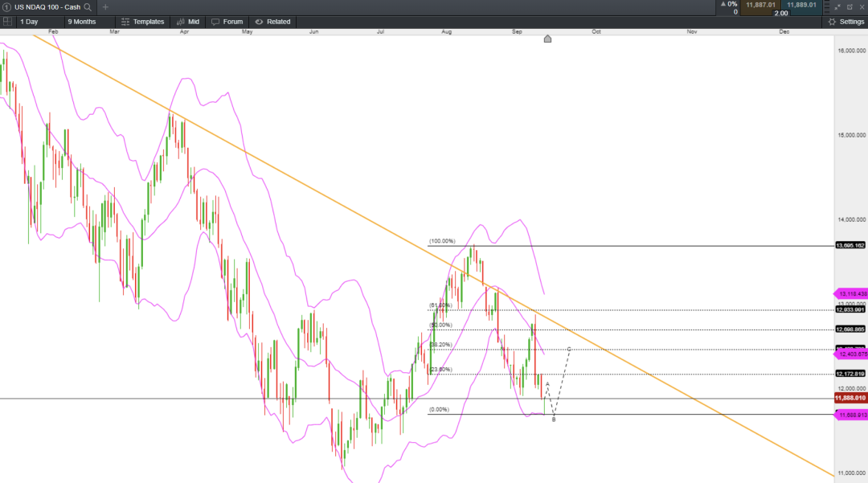The width and height of the screenshot is (868, 483).
Task: Click the (61.80%) Fibonacci retracement label
Action: click(440, 305)
